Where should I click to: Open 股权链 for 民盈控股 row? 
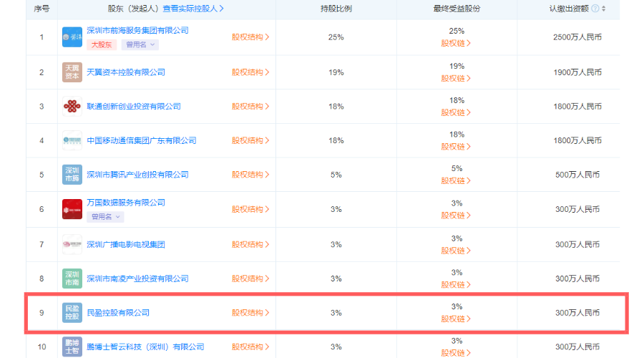456,319
